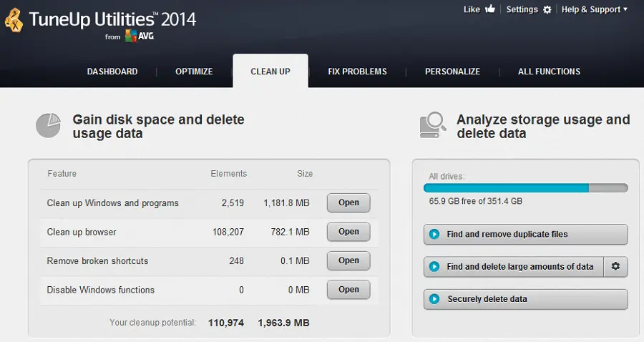Switch to the Optimize tab
Image resolution: width=644 pixels, height=342 pixels.
tap(194, 72)
